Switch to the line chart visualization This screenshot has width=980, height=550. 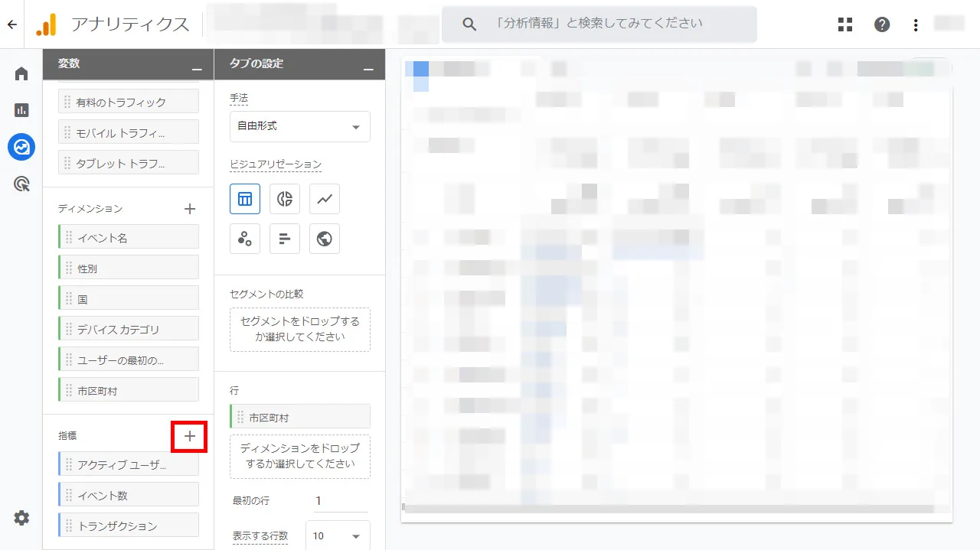coord(324,199)
